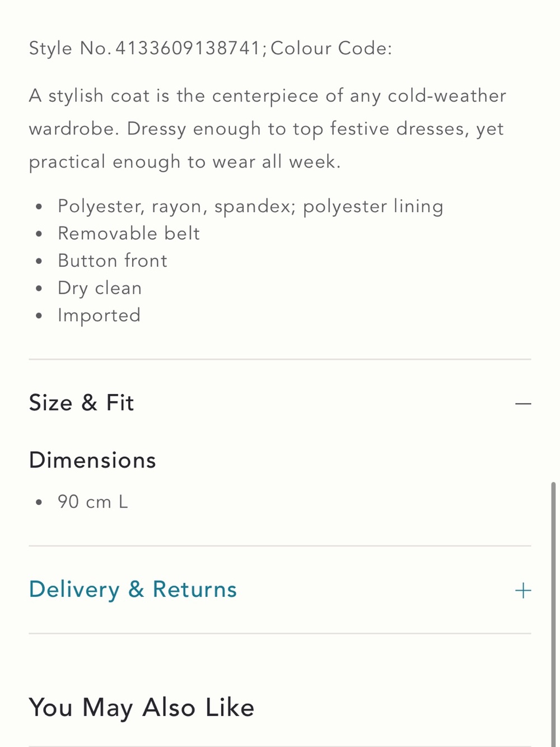Select the style number 4133609138741
Viewport: 560px width, 747px height.
pyautogui.click(x=188, y=48)
